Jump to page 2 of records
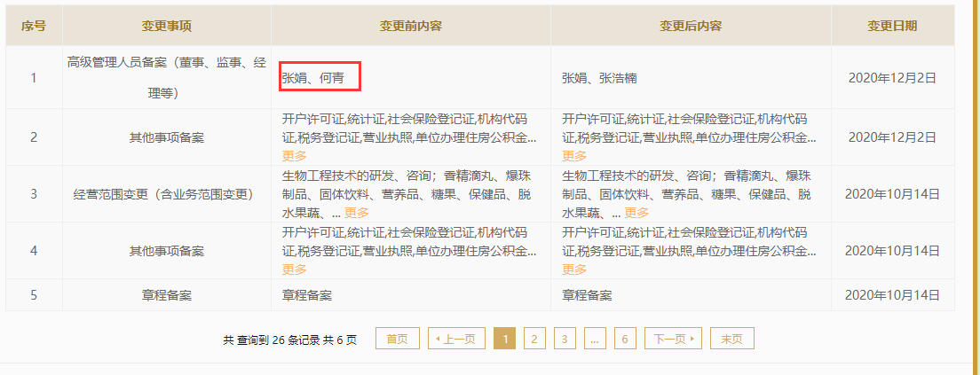The height and width of the screenshot is (375, 980). point(534,339)
